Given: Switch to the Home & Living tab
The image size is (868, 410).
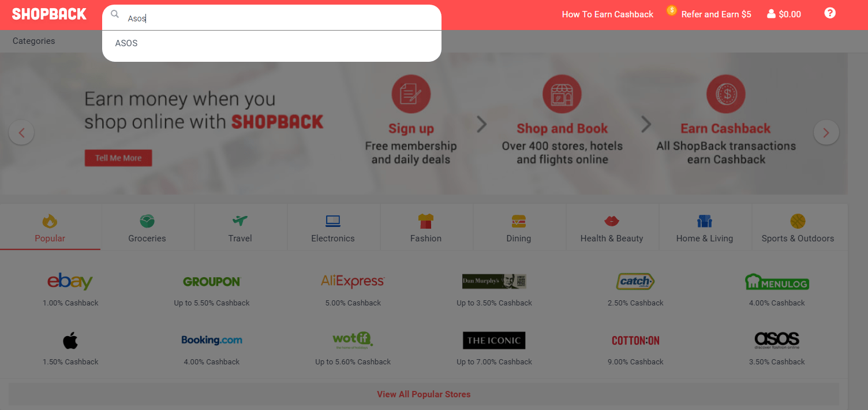Looking at the screenshot, I should 705,228.
